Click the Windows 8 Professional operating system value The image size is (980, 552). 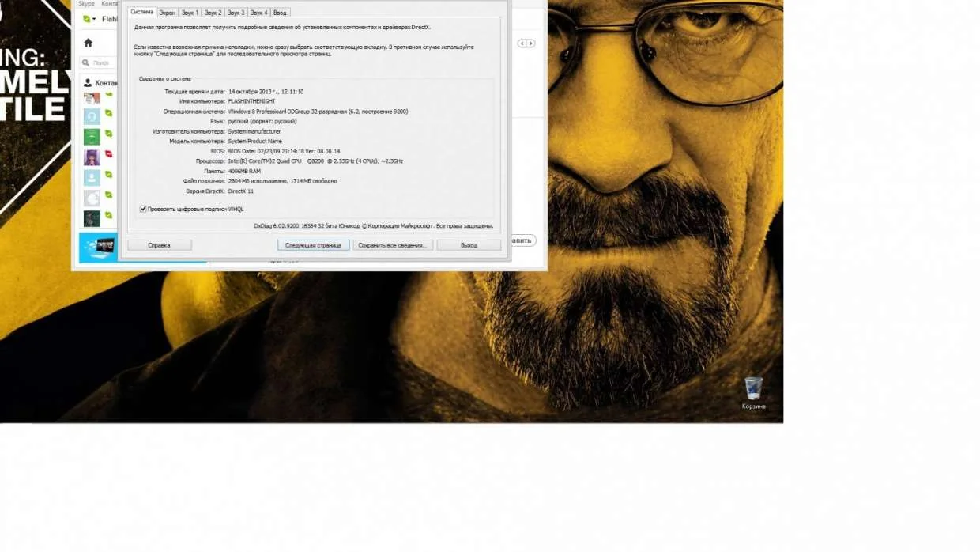318,112
